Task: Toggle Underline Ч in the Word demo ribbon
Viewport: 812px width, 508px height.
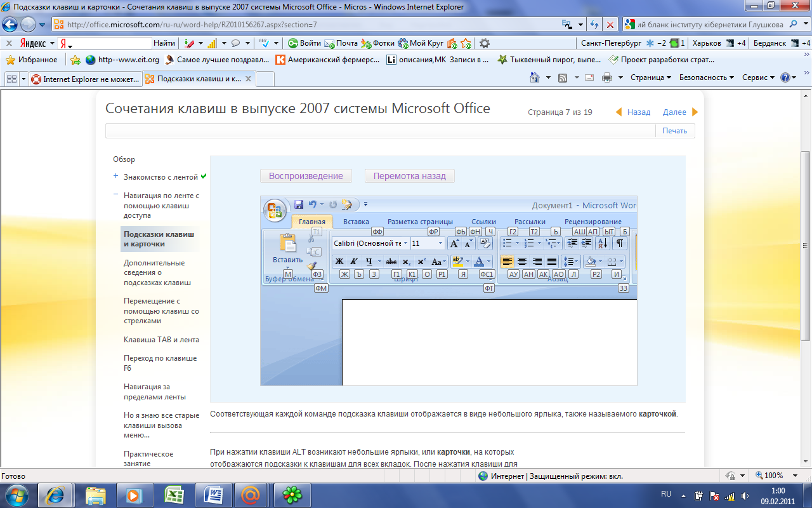Action: [x=369, y=261]
